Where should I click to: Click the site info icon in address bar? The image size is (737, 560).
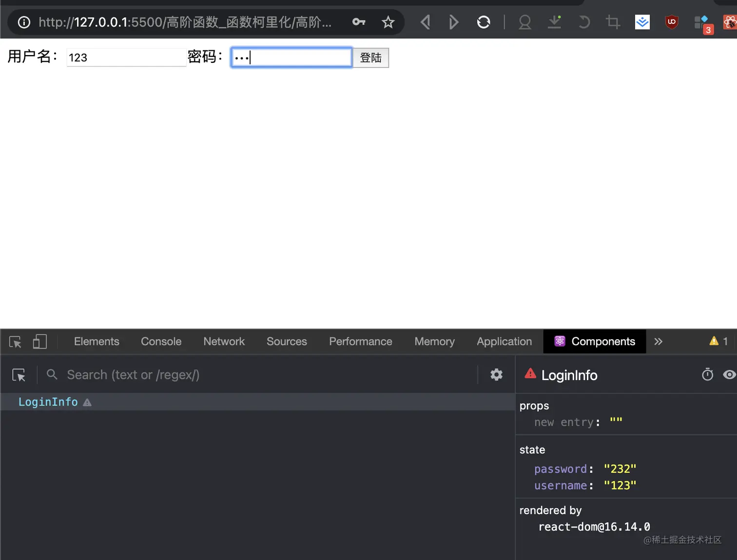[x=24, y=22]
